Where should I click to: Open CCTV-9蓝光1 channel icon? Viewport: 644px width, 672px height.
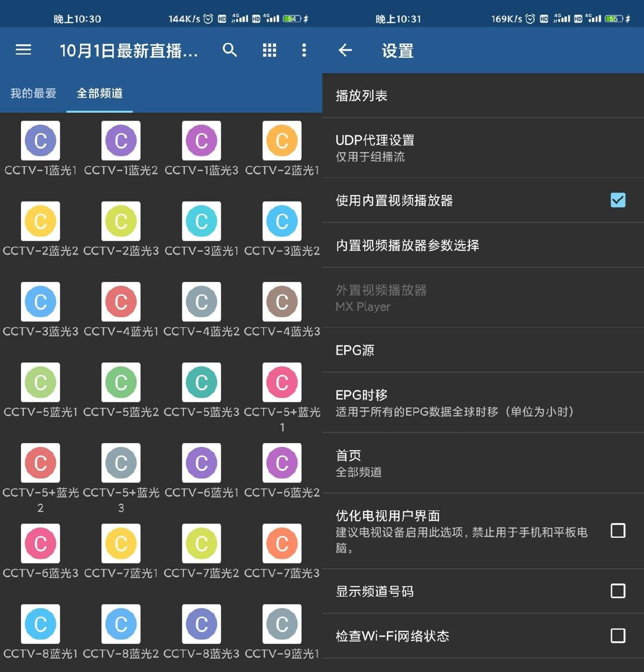(x=282, y=624)
